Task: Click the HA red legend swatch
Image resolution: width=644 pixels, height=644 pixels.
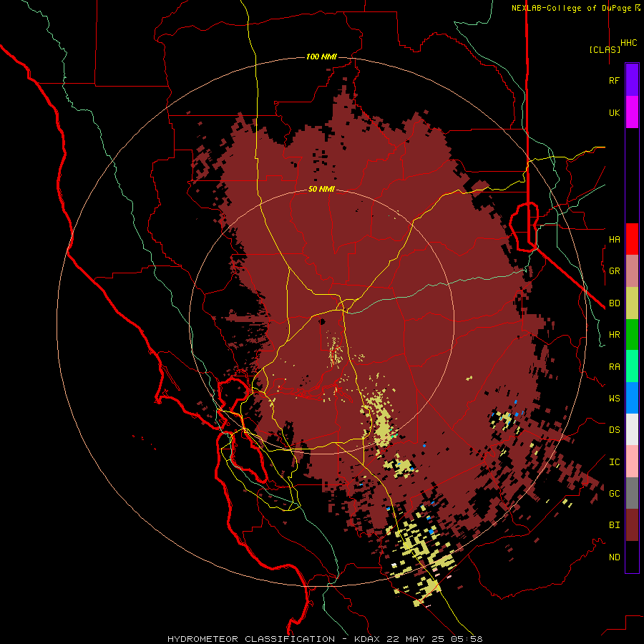Action: click(632, 239)
